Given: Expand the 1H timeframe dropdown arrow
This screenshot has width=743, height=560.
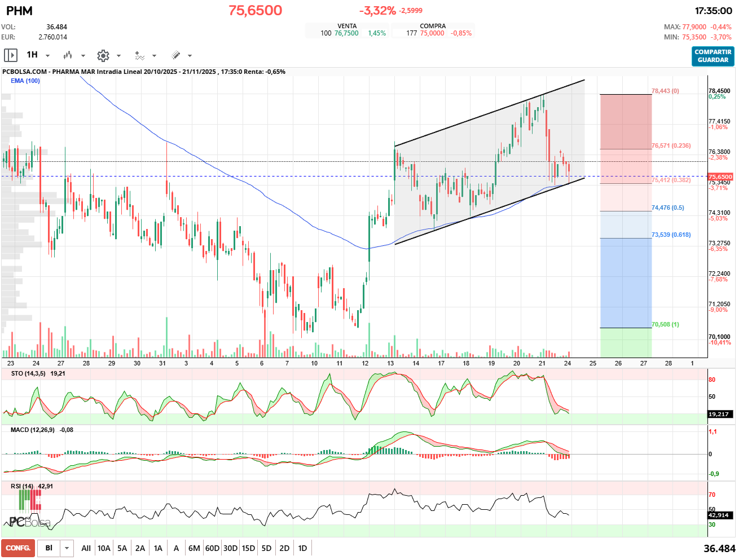Looking at the screenshot, I should (x=47, y=56).
